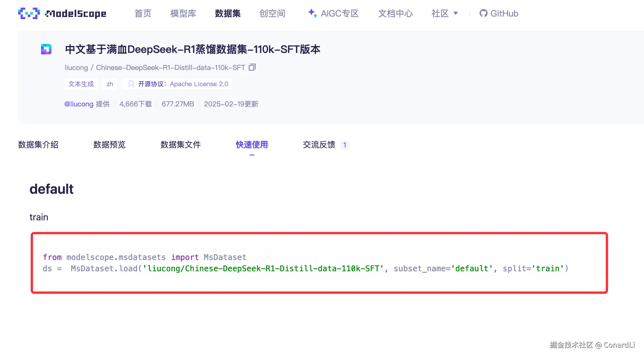Image resolution: width=644 pixels, height=358 pixels.
Task: Select 数据集 in top navigation
Action: [228, 13]
